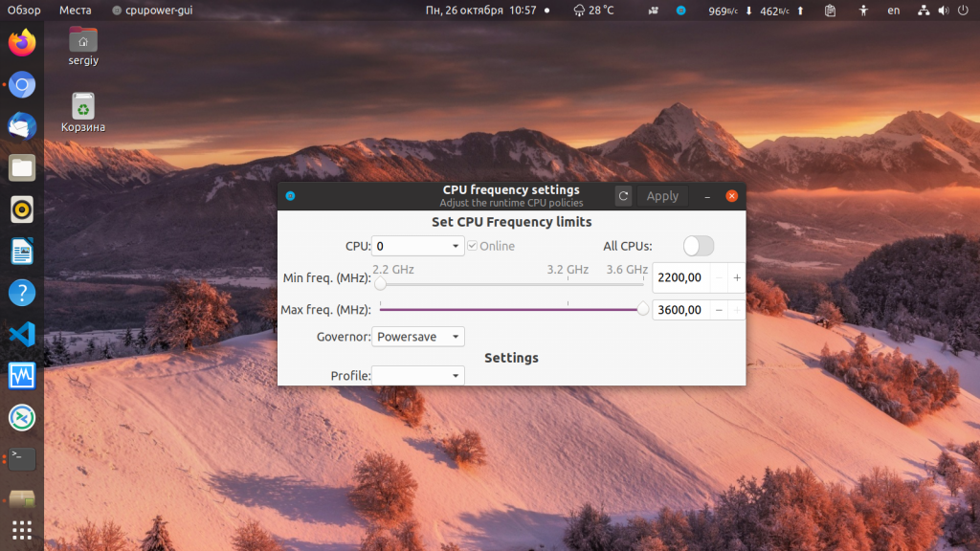The width and height of the screenshot is (980, 551).
Task: Open the Terminal from the dock
Action: click(x=22, y=459)
